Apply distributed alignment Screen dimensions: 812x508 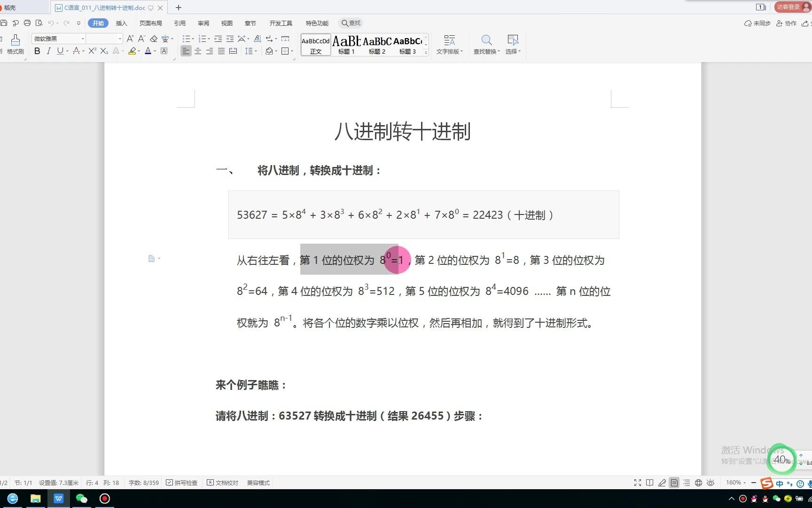point(233,51)
